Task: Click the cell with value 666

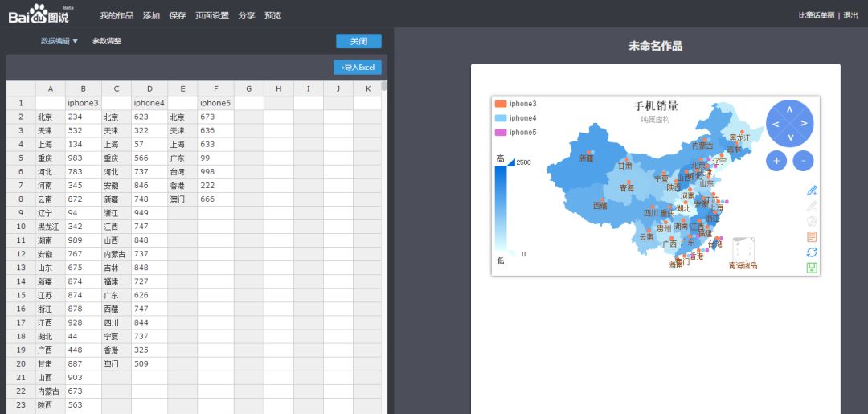Action: click(216, 199)
